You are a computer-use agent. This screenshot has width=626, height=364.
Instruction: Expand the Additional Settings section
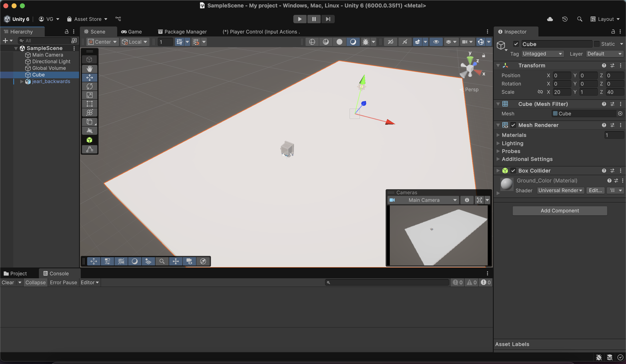click(x=498, y=159)
